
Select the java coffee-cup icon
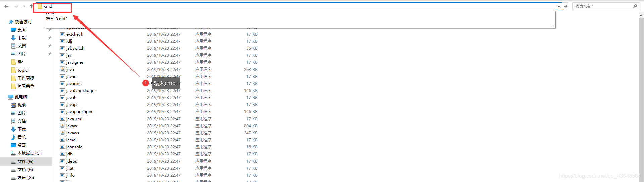point(62,70)
